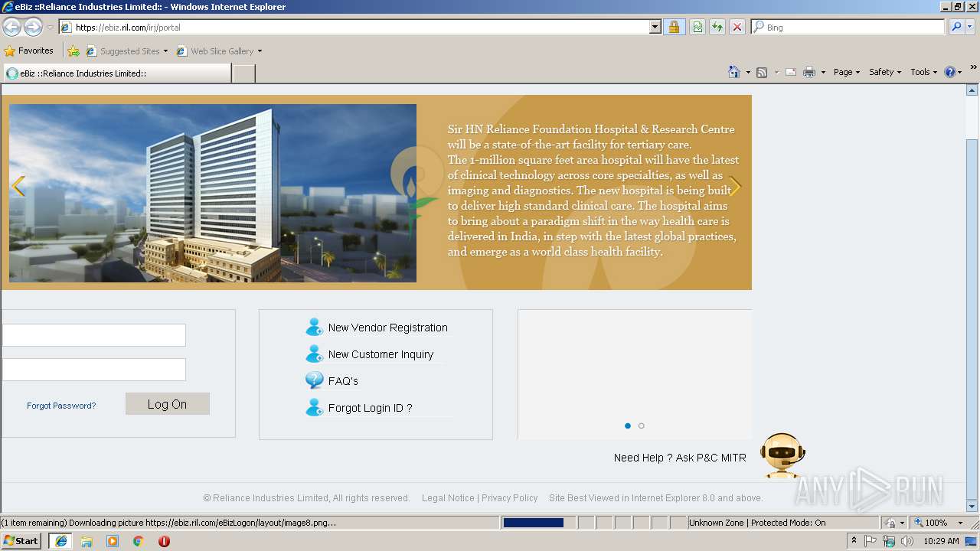The height and width of the screenshot is (551, 980).
Task: Click the Help question mark icon
Action: coord(950,72)
